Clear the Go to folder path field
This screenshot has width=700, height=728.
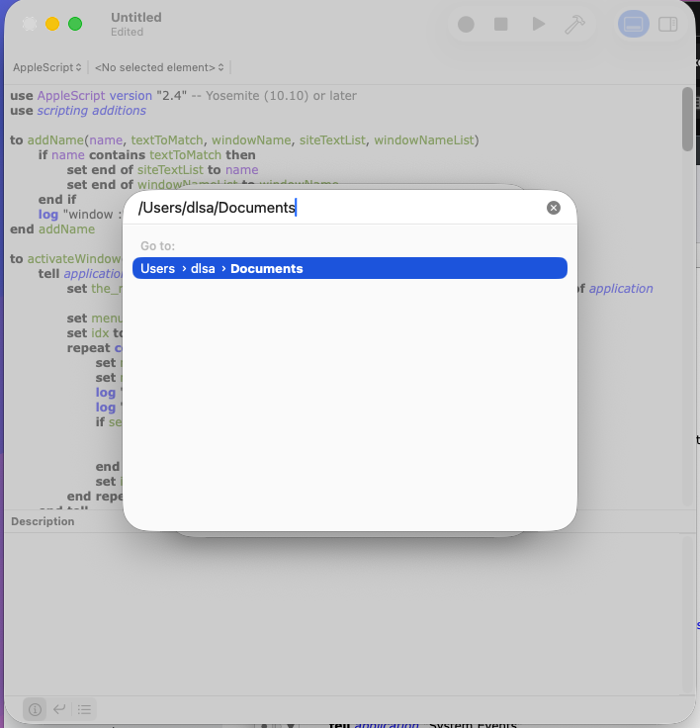(x=554, y=208)
